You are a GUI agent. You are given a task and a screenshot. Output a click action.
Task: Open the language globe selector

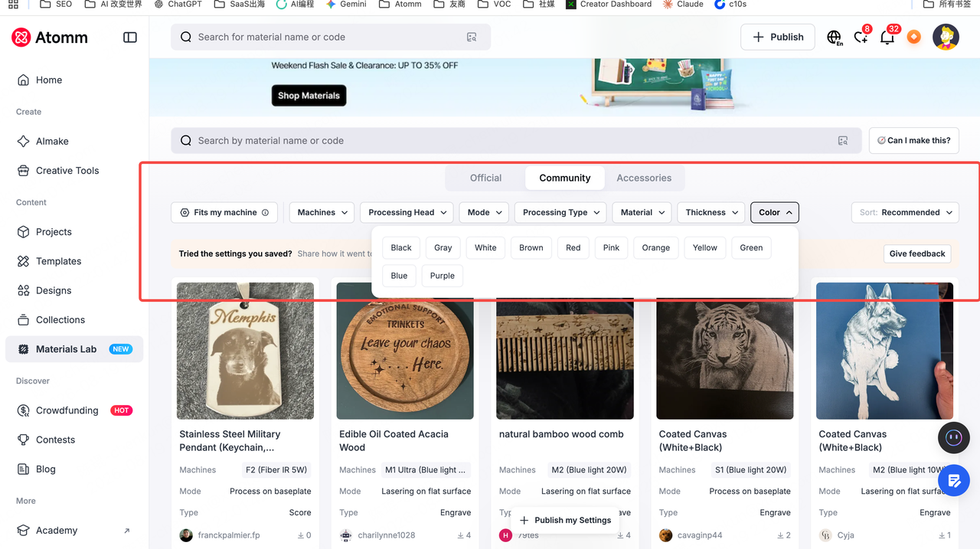835,37
